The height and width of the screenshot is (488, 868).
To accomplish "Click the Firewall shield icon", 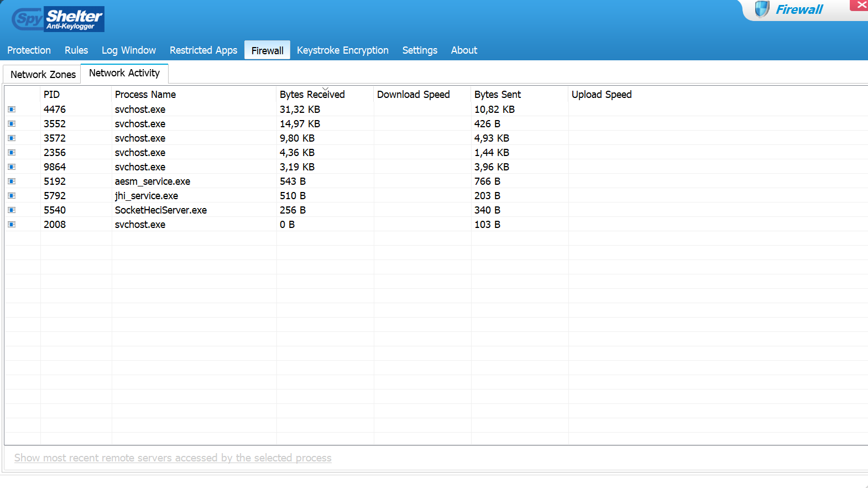I will pyautogui.click(x=762, y=9).
